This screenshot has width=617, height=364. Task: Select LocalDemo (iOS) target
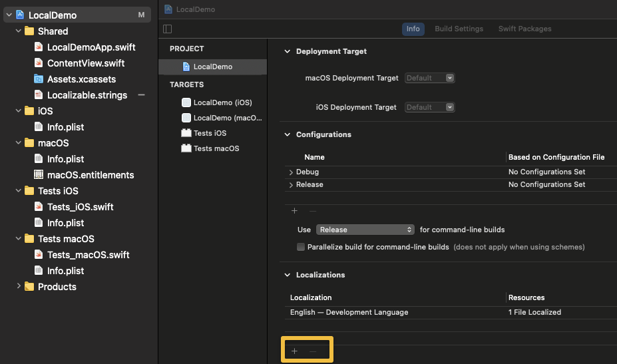[222, 102]
